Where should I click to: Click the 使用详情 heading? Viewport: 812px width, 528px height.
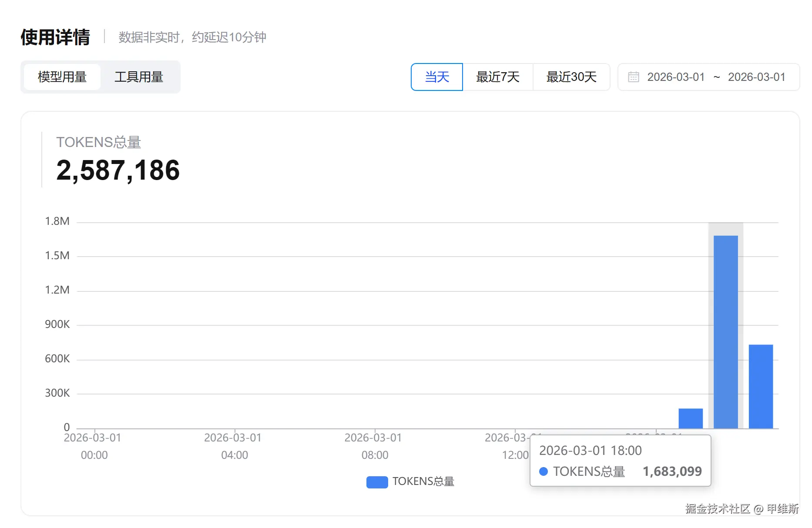(x=55, y=37)
